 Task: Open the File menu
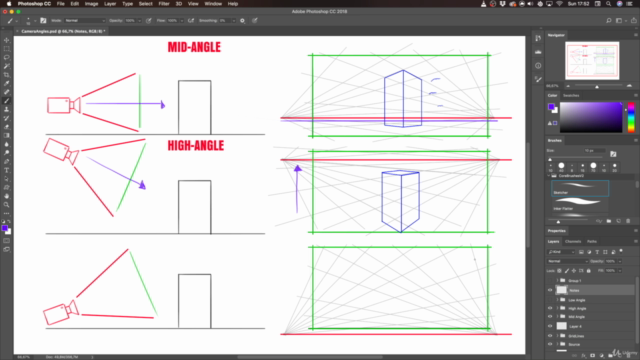click(x=60, y=4)
